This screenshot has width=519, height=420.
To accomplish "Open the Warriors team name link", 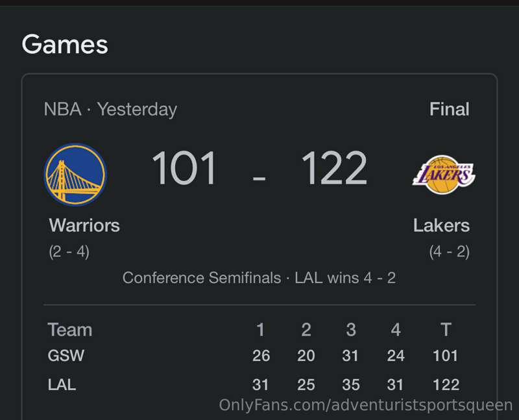I will pyautogui.click(x=84, y=225).
